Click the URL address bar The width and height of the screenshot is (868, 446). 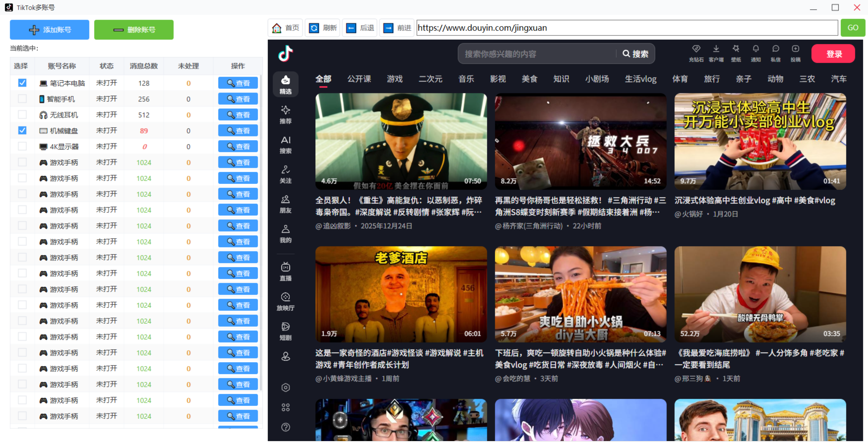point(627,28)
